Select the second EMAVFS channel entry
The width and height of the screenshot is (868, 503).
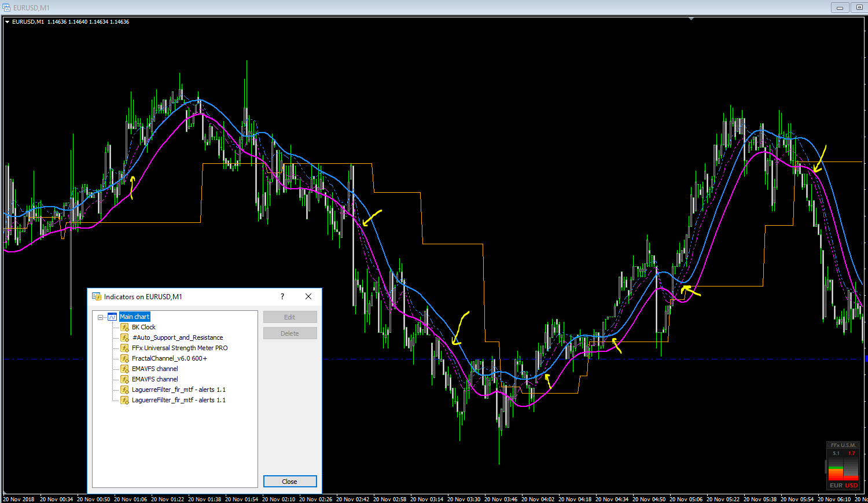pyautogui.click(x=155, y=379)
